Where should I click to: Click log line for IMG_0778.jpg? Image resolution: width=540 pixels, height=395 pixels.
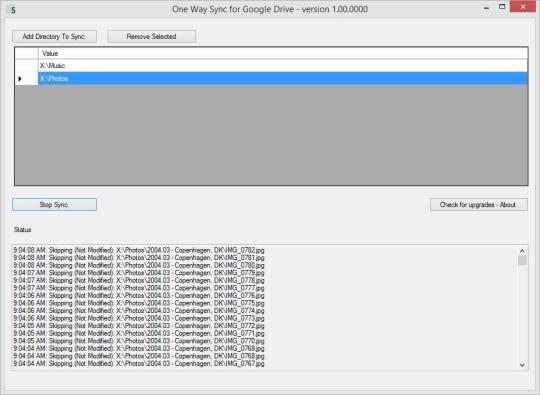tap(139, 280)
